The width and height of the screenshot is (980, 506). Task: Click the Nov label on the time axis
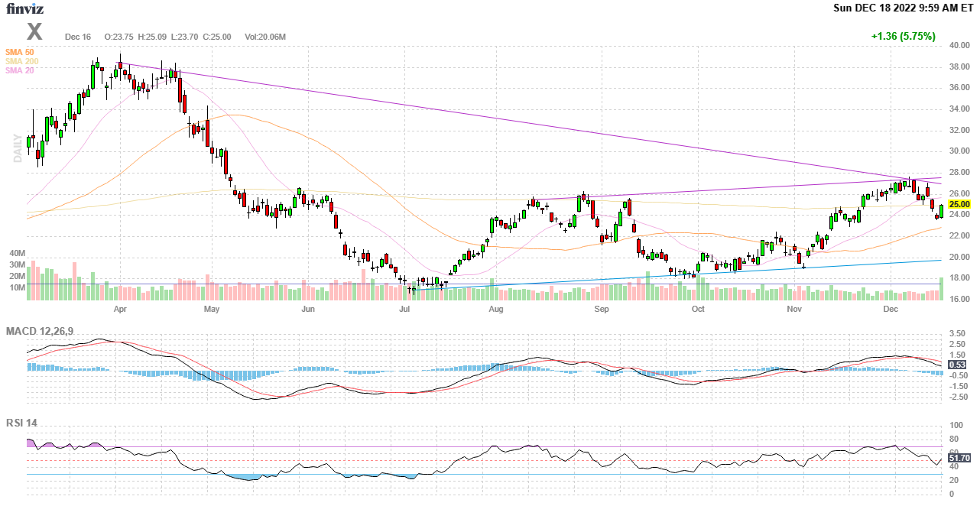pyautogui.click(x=794, y=310)
